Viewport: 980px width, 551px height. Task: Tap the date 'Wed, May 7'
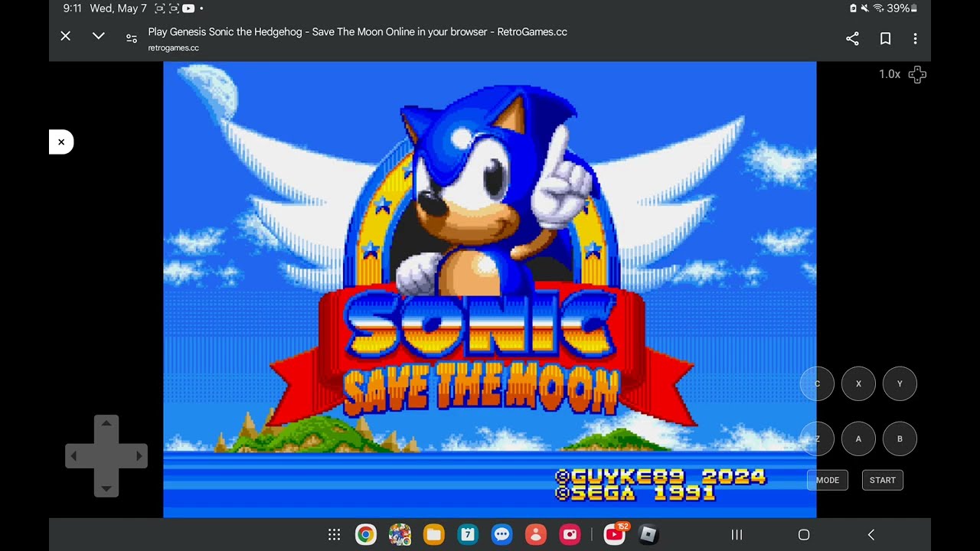(118, 8)
